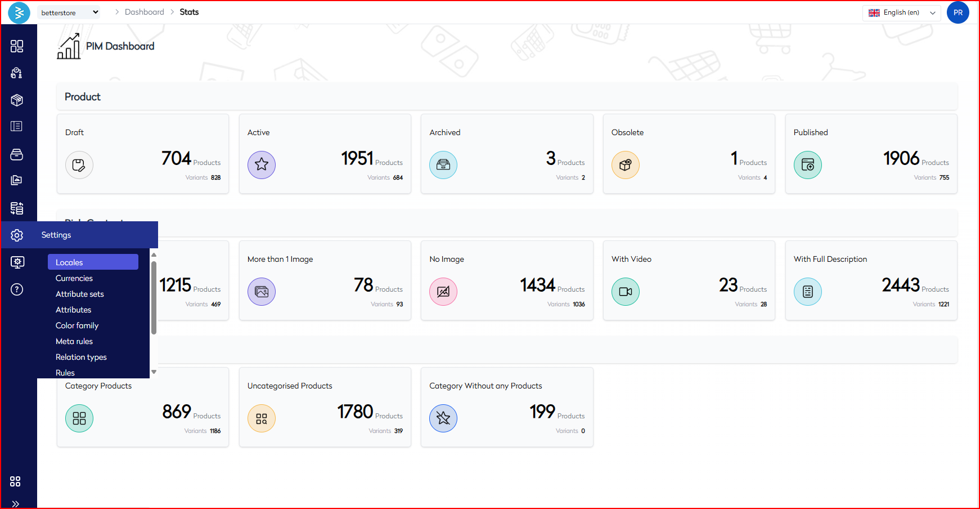Expand the sidebar with double chevron
This screenshot has height=509, width=980.
16,503
